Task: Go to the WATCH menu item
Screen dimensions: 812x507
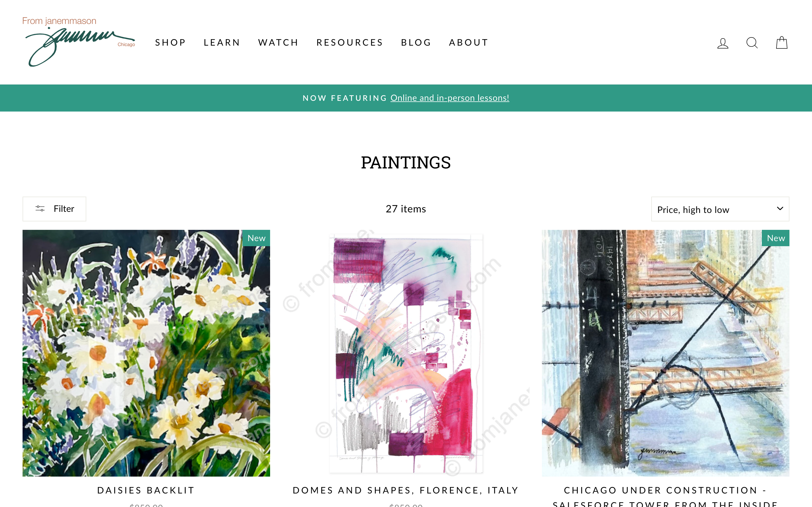Action: point(278,43)
